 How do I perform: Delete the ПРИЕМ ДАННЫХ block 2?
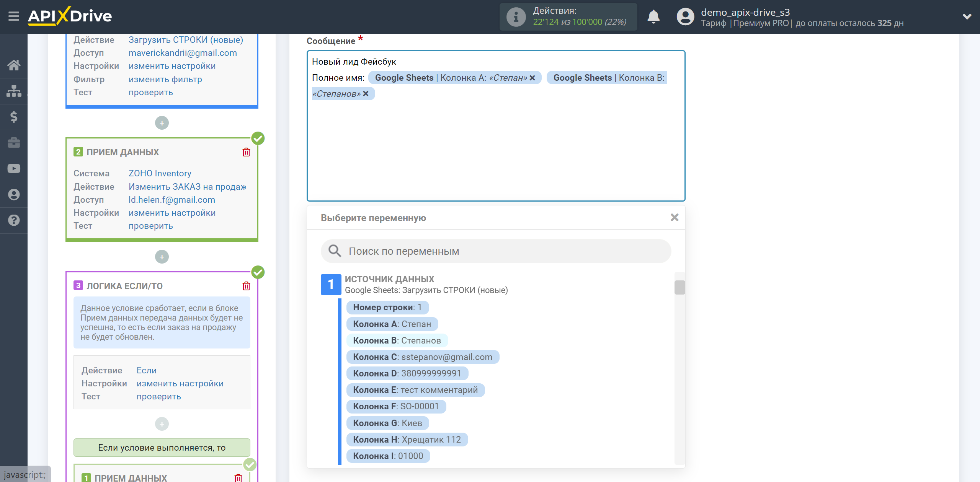tap(246, 152)
